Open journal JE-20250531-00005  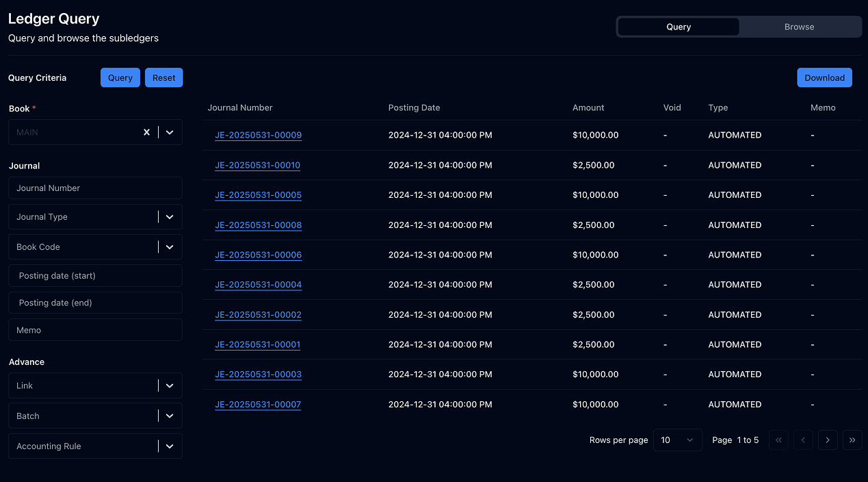(259, 194)
